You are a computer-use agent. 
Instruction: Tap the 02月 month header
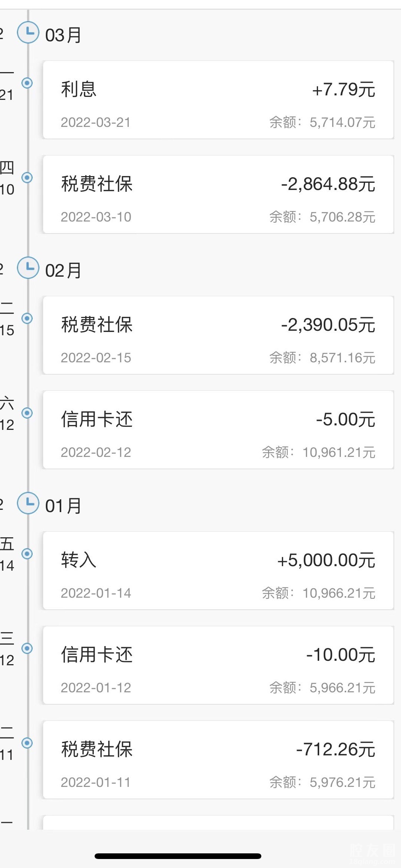tap(63, 271)
